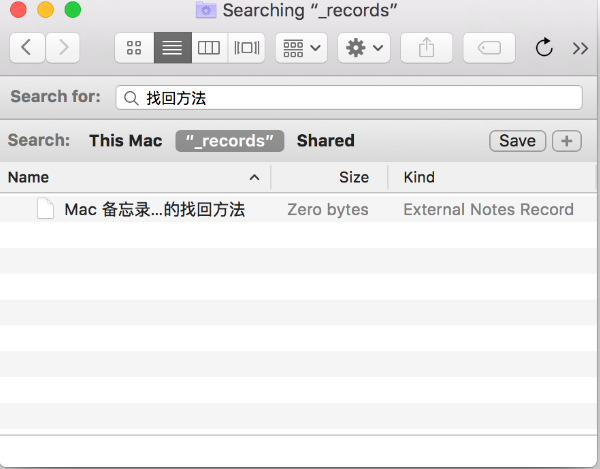This screenshot has height=469, width=600.
Task: Open the Action gear menu
Action: (364, 47)
